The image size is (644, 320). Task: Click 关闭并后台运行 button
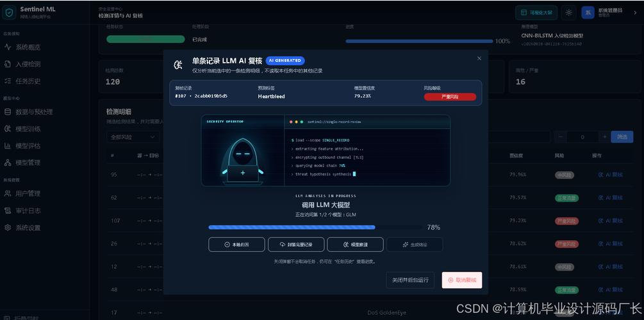(x=410, y=280)
